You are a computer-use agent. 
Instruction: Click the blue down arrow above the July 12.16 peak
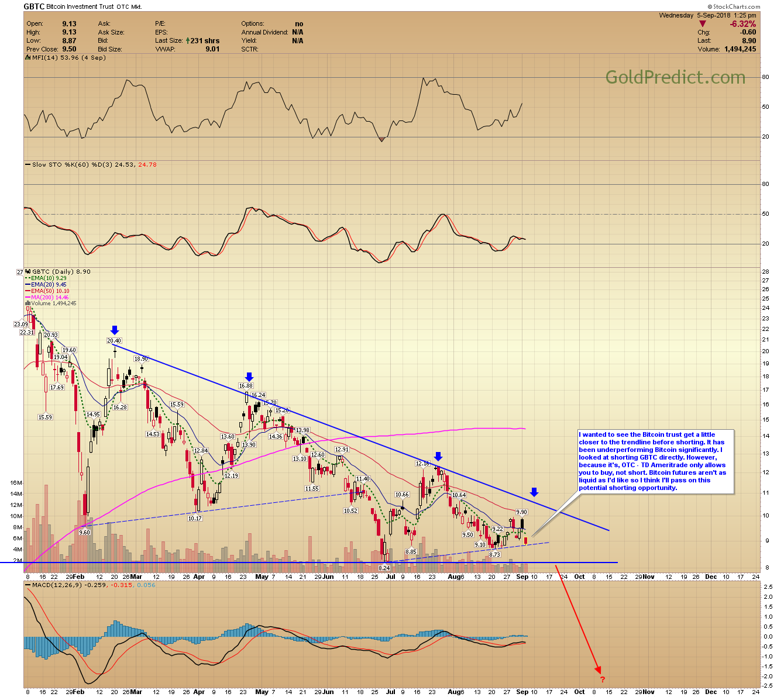coord(439,457)
